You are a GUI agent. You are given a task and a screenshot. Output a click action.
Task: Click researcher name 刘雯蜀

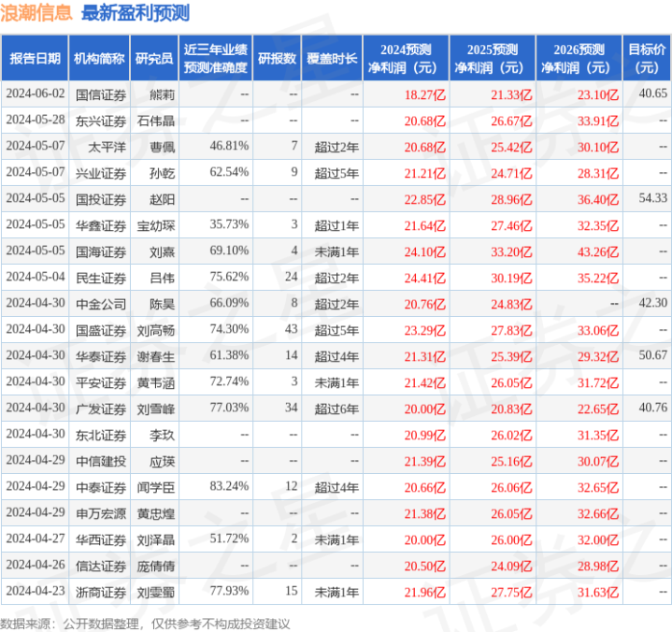click(156, 592)
